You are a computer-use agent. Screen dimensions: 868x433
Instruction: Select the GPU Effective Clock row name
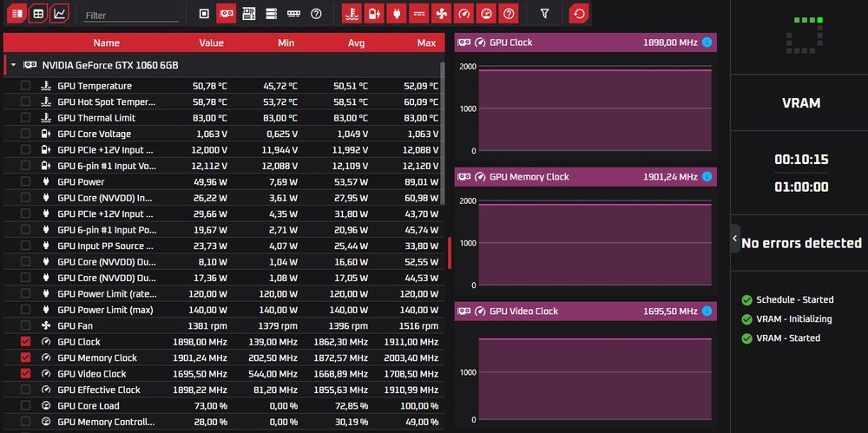pyautogui.click(x=99, y=390)
